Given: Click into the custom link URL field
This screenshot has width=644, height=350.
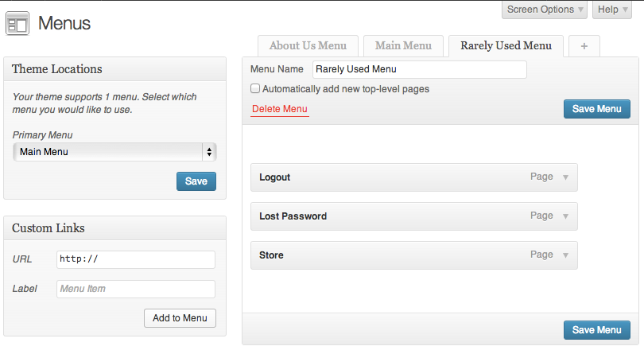Looking at the screenshot, I should click(x=136, y=259).
